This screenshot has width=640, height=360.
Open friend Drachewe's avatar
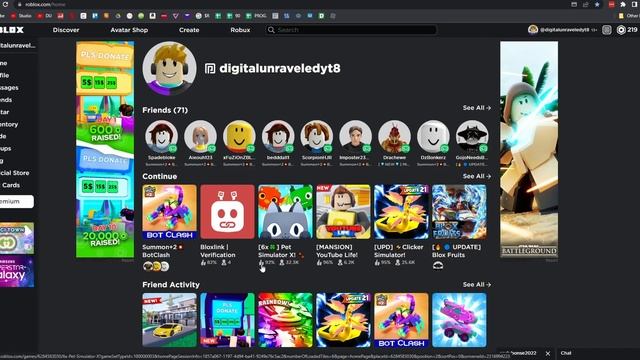point(394,136)
